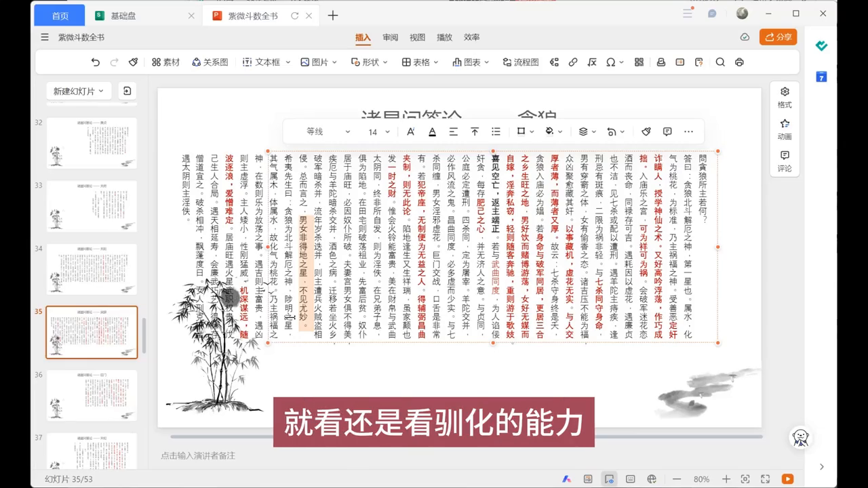Screen dimensions: 868x488
Task: Print the presentation with the printer icon
Action: 739,62
